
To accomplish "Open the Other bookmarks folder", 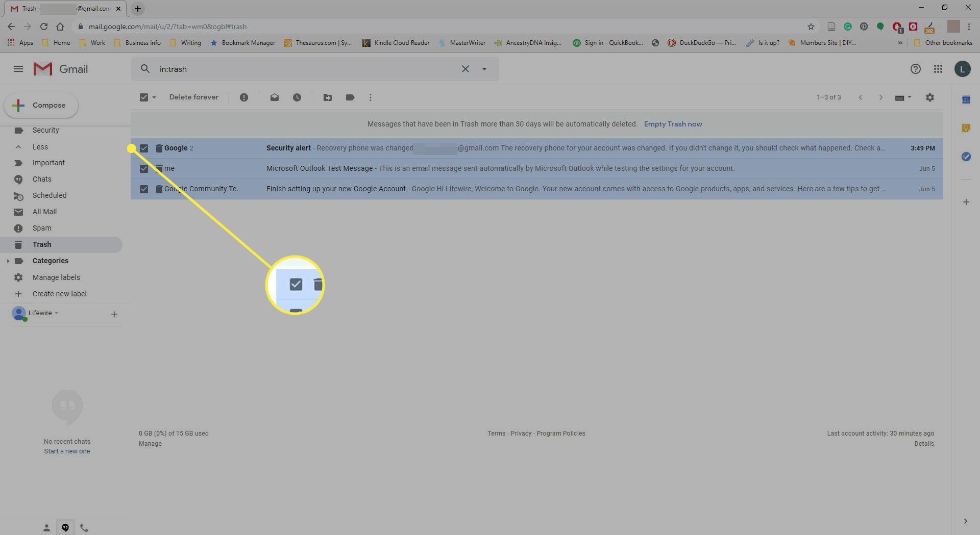I will pos(943,43).
